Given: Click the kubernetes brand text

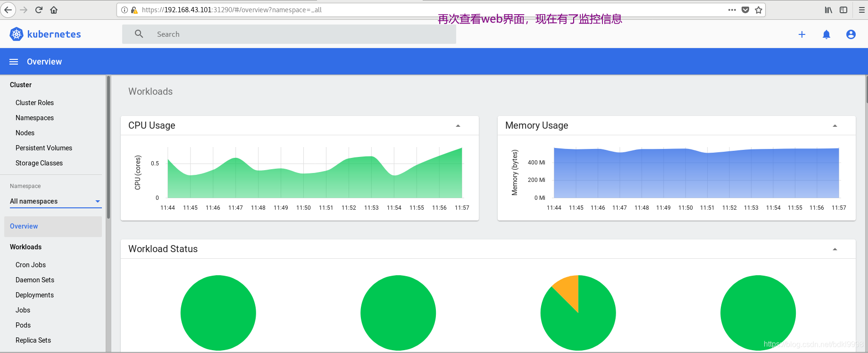Looking at the screenshot, I should pos(54,34).
